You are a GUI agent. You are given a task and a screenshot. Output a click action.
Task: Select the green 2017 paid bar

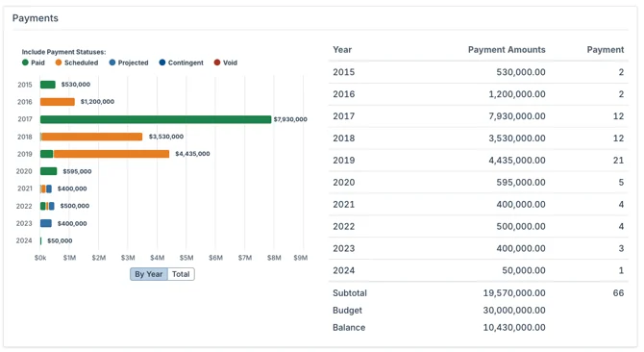point(156,119)
